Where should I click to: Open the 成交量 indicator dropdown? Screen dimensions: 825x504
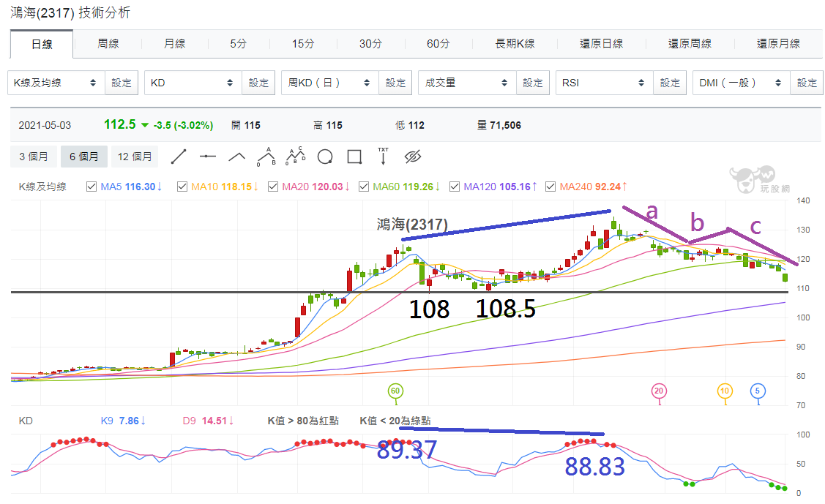(467, 83)
